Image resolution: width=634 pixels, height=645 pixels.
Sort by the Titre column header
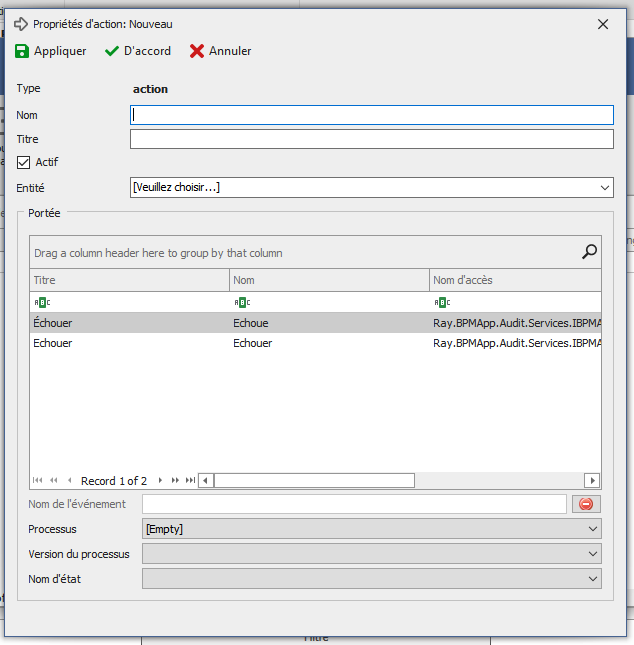[x=129, y=280]
